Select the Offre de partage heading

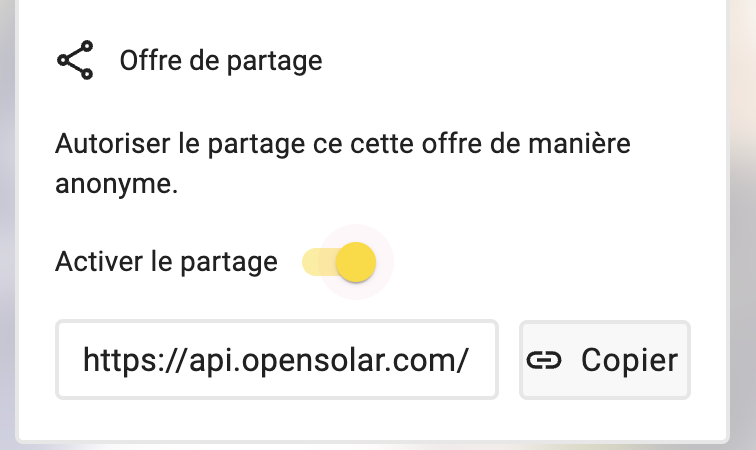pos(221,61)
